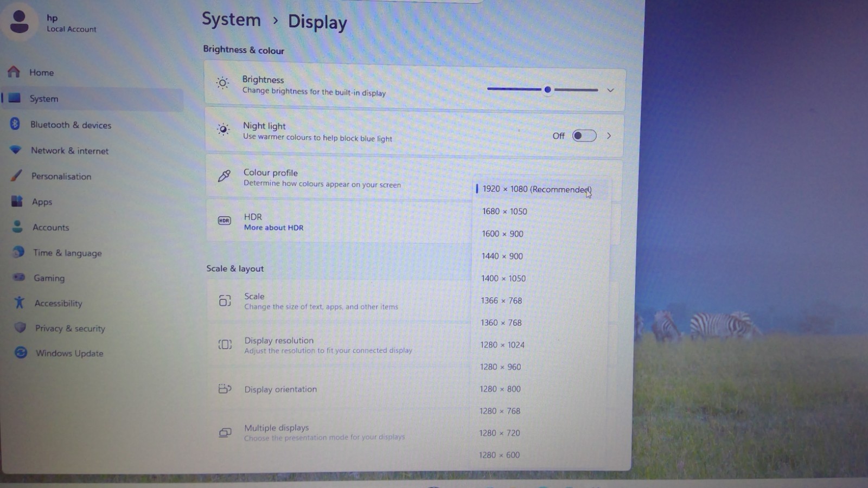Image resolution: width=868 pixels, height=488 pixels.
Task: Select 1680 × 1050 resolution option
Action: point(541,211)
